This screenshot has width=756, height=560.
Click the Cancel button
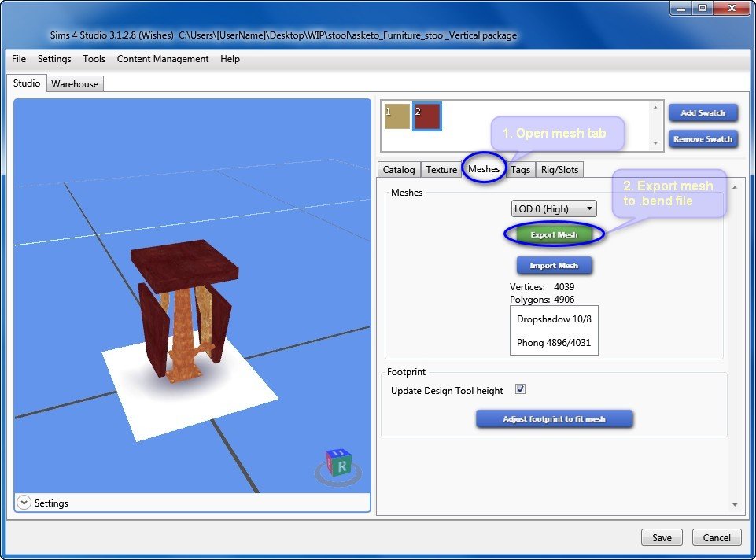tap(717, 537)
